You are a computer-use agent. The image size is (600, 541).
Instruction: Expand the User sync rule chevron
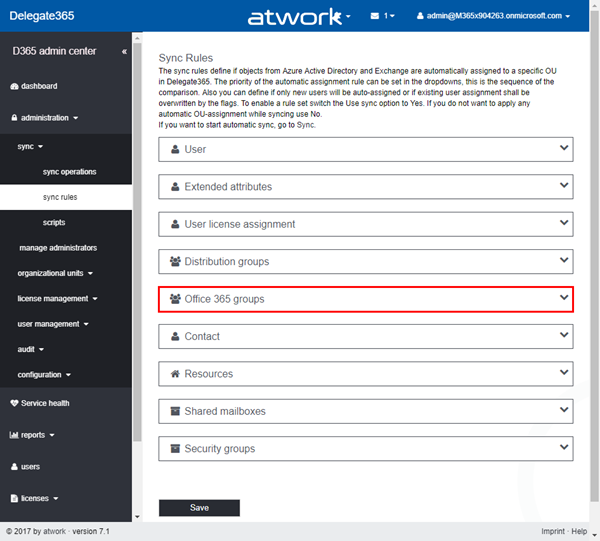564,148
